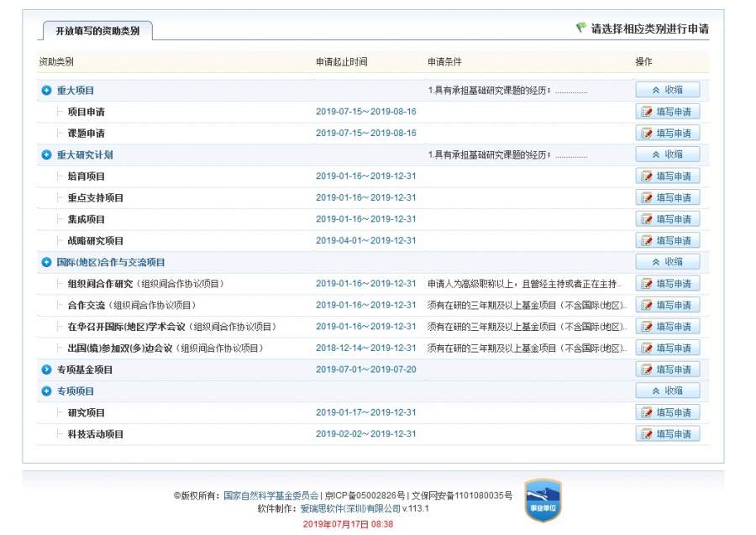
Task: Click 填写申请 for the 项目申请 row
Action: (x=667, y=112)
